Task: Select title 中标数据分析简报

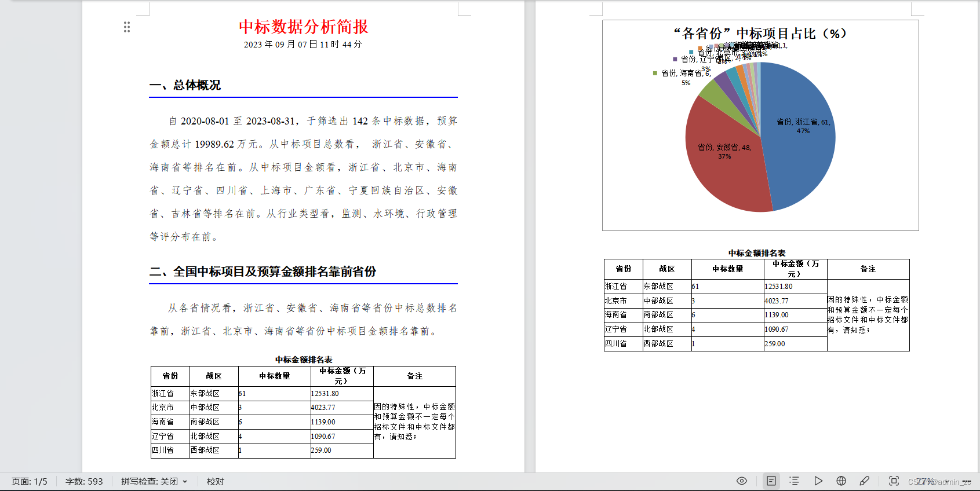Action: click(304, 27)
